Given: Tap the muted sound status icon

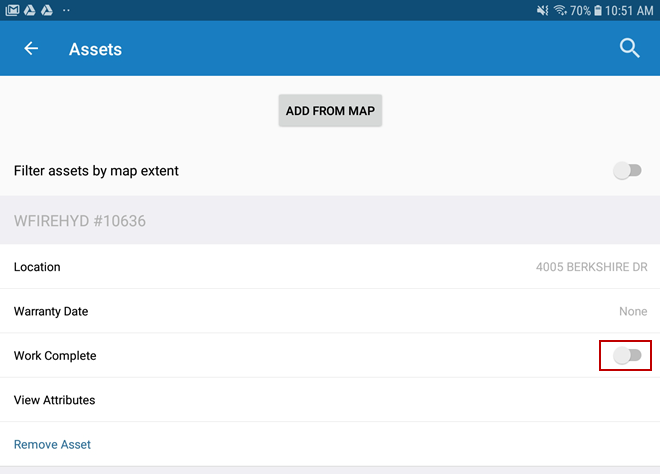Looking at the screenshot, I should pyautogui.click(x=542, y=10).
